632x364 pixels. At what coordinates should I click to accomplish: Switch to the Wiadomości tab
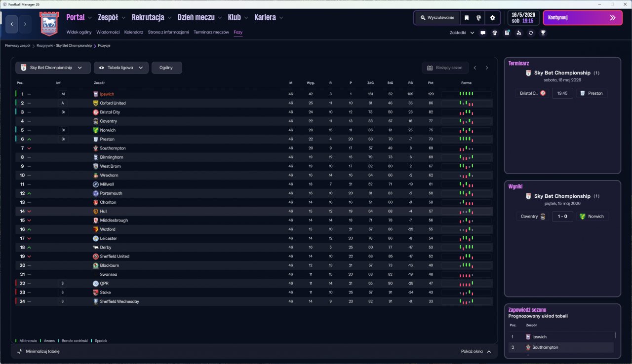(x=108, y=32)
